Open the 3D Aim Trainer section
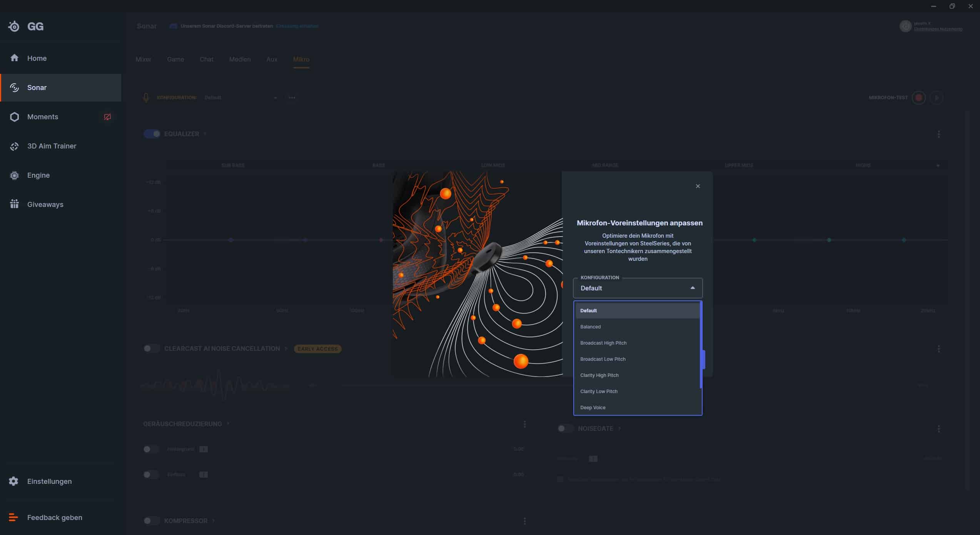This screenshot has height=535, width=980. 52,146
